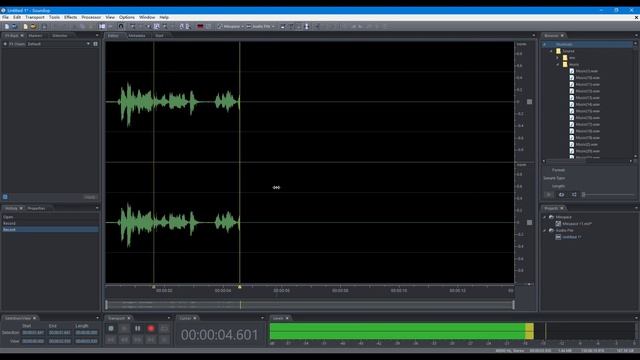The height and width of the screenshot is (360, 640).
Task: Click the Browser vertical scrollbar
Action: tap(636, 100)
